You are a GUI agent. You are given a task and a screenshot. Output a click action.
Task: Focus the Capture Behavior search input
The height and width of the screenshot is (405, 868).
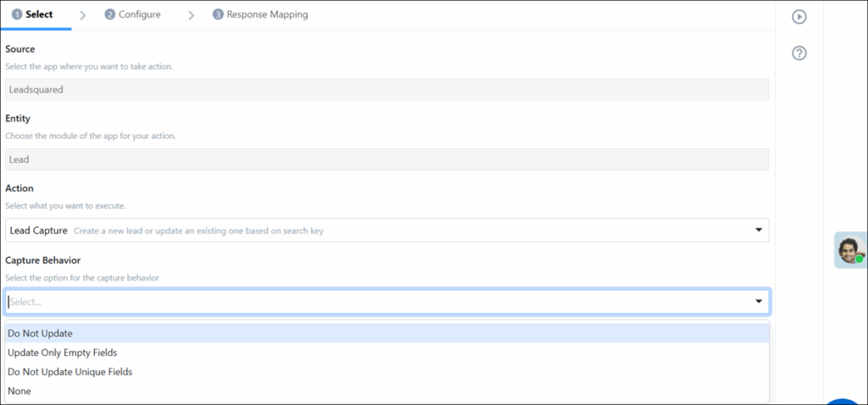click(373, 302)
